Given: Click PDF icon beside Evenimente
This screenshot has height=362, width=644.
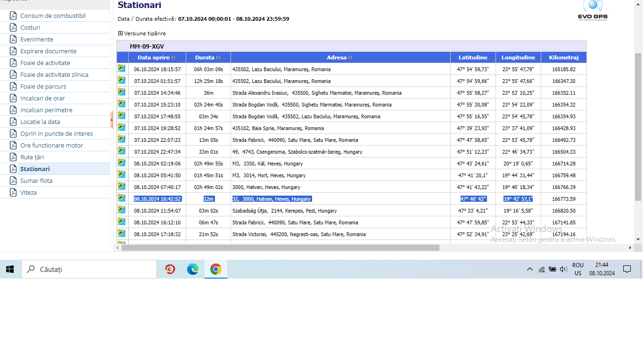Looking at the screenshot, I should 13,39.
